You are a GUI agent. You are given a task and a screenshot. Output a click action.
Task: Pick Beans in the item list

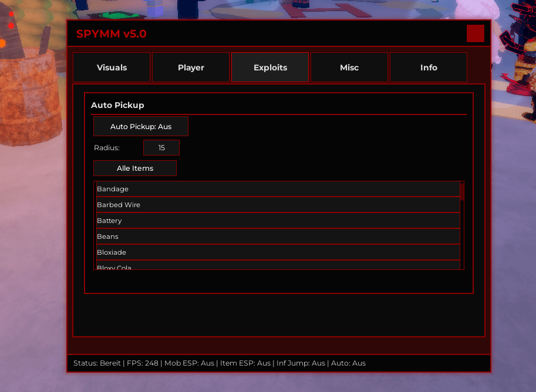[x=278, y=236]
